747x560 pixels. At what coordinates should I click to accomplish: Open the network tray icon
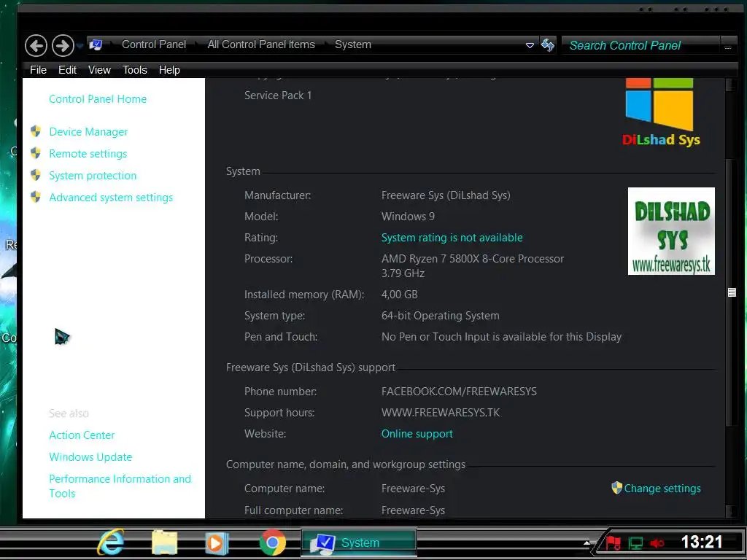635,542
